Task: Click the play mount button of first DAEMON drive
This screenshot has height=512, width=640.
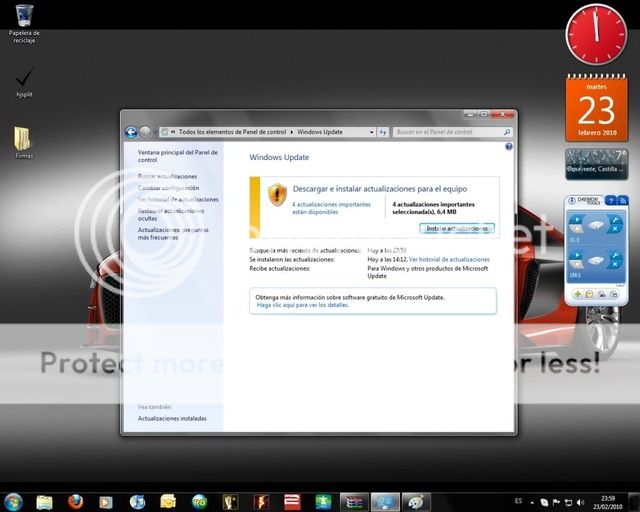Action: point(577,220)
